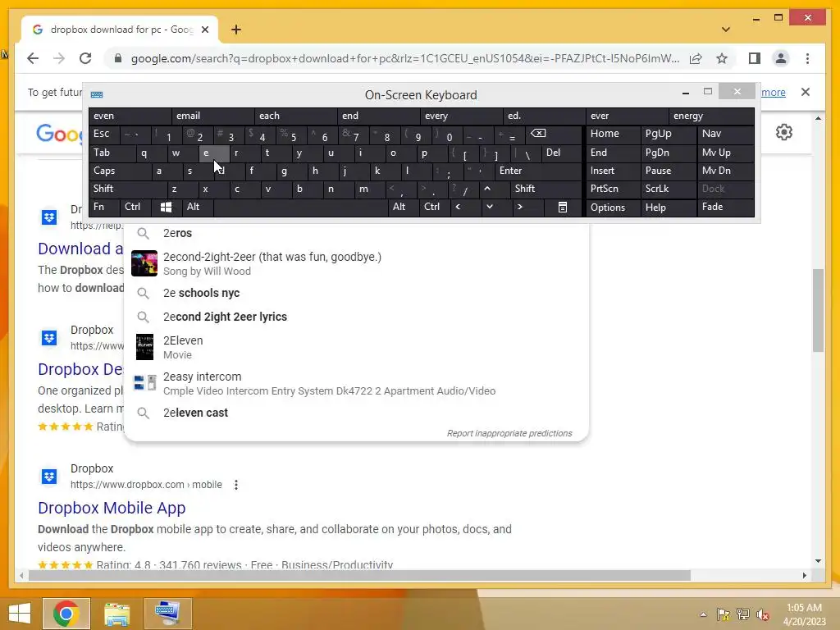The image size is (840, 630).
Task: Click the On-Screen Keyboard title icon
Action: click(x=97, y=95)
